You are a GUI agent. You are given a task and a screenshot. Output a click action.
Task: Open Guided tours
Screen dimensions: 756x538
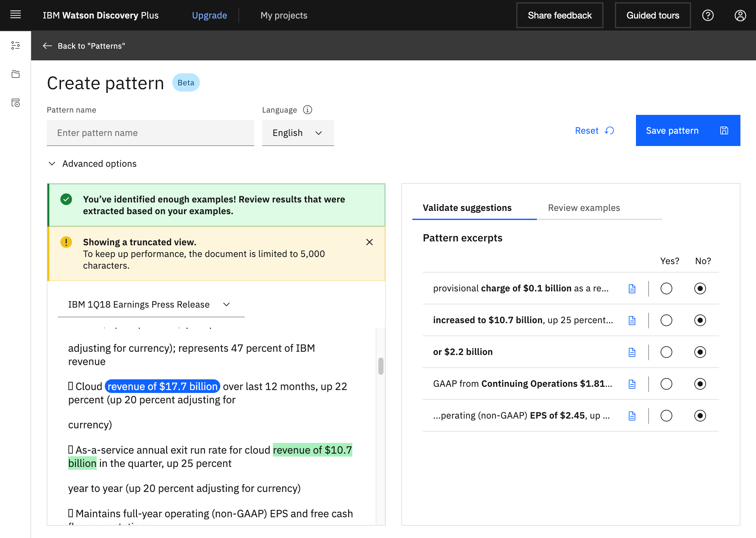652,15
